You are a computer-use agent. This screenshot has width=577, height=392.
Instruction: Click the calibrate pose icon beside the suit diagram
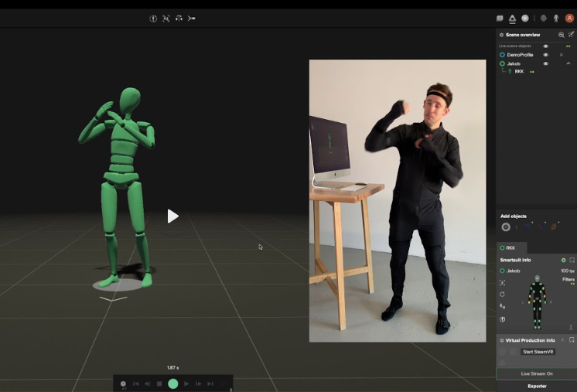coord(502,282)
